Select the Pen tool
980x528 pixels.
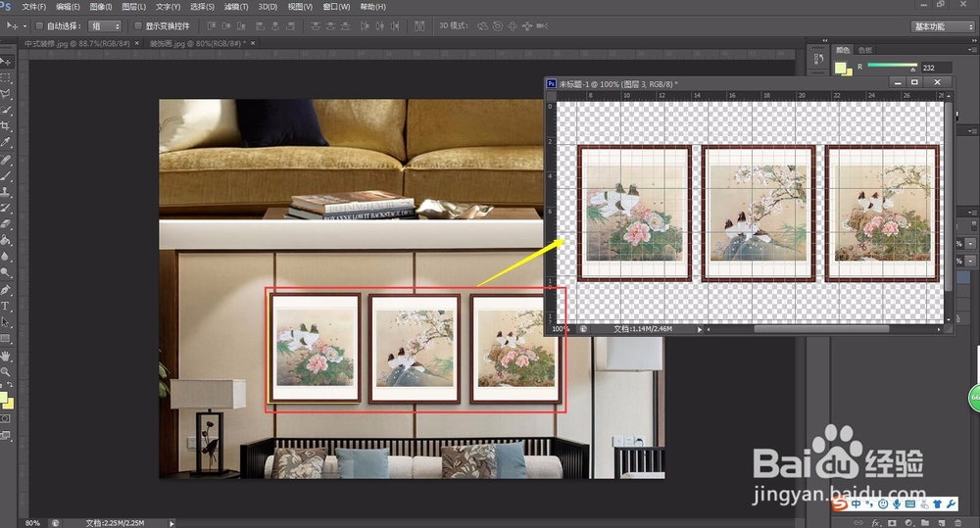(x=6, y=290)
